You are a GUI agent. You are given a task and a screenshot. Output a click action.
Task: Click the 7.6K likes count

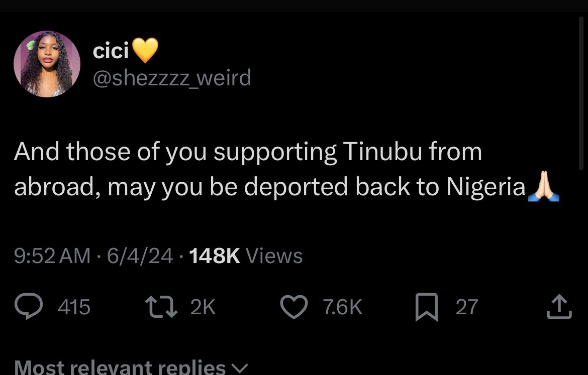pyautogui.click(x=343, y=307)
